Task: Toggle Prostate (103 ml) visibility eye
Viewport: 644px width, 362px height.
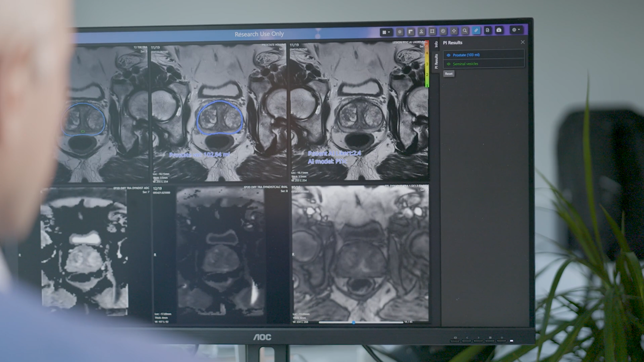Action: [x=448, y=55]
